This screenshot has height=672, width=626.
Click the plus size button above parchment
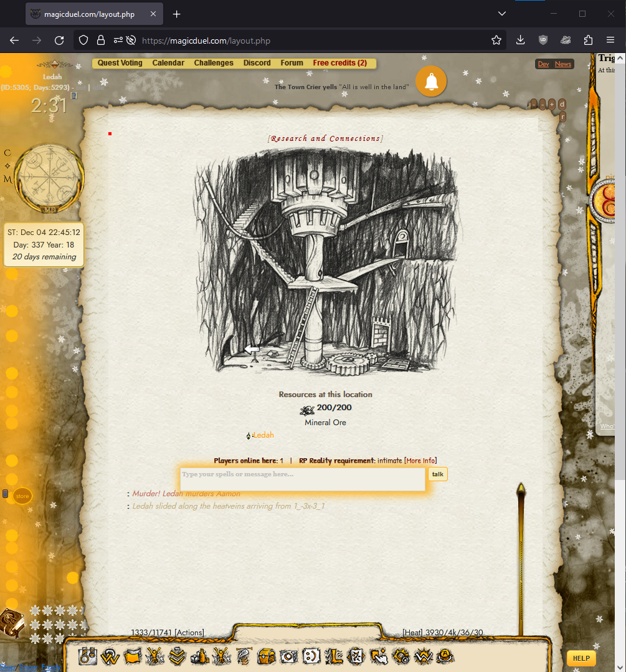552,104
